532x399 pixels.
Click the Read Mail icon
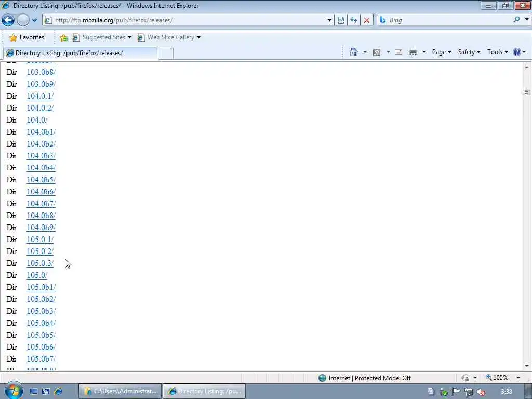tap(398, 52)
